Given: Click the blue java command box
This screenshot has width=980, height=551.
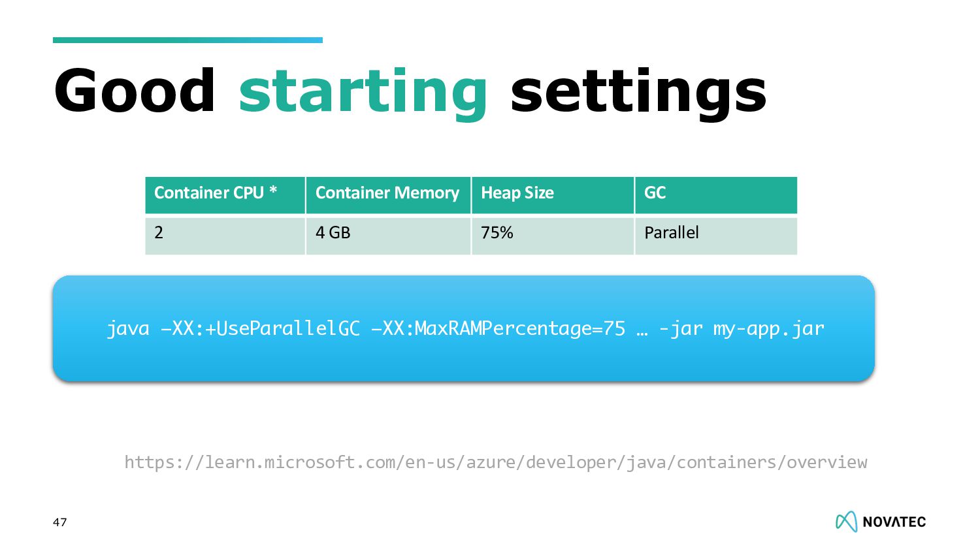Looking at the screenshot, I should pos(464,328).
